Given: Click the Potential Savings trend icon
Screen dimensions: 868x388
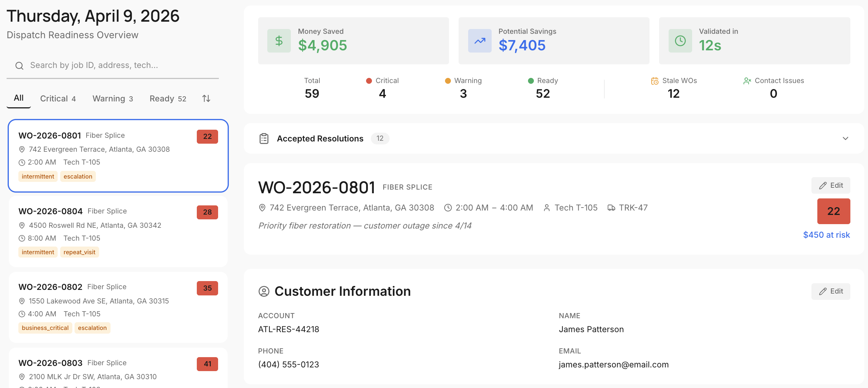Looking at the screenshot, I should coord(480,41).
